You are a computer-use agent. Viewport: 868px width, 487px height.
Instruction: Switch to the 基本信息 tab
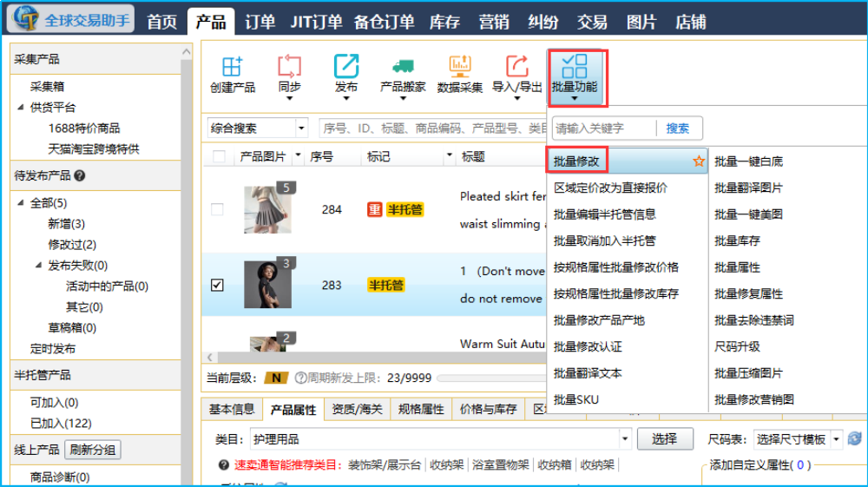pyautogui.click(x=232, y=409)
